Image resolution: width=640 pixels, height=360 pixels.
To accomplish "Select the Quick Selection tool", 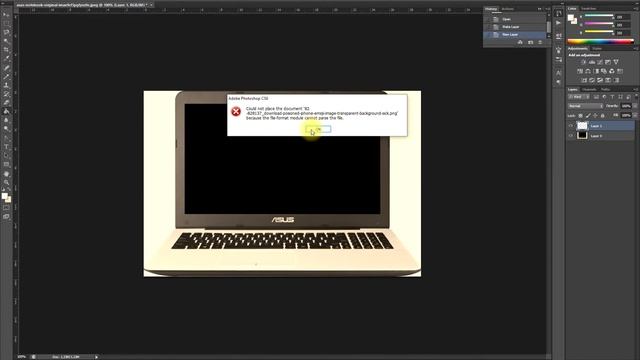I will coord(6,41).
